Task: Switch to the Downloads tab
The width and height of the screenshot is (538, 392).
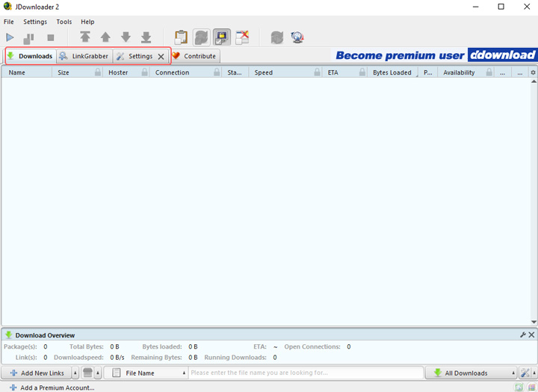Action: pos(30,56)
